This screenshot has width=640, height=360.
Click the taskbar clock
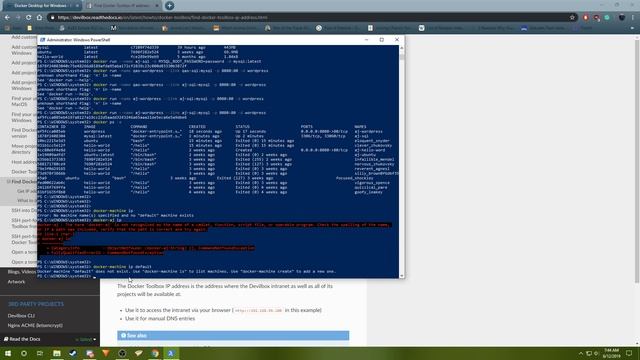pyautogui.click(x=611, y=353)
